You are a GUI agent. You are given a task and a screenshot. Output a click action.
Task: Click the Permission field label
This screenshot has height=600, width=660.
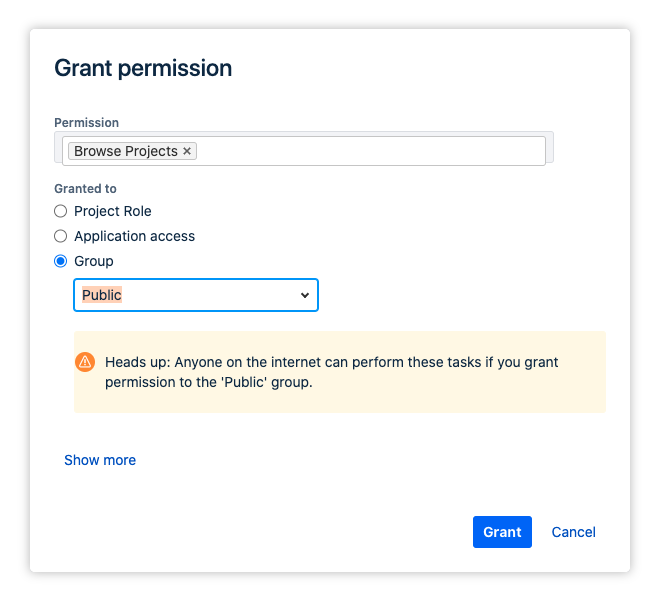tap(86, 123)
